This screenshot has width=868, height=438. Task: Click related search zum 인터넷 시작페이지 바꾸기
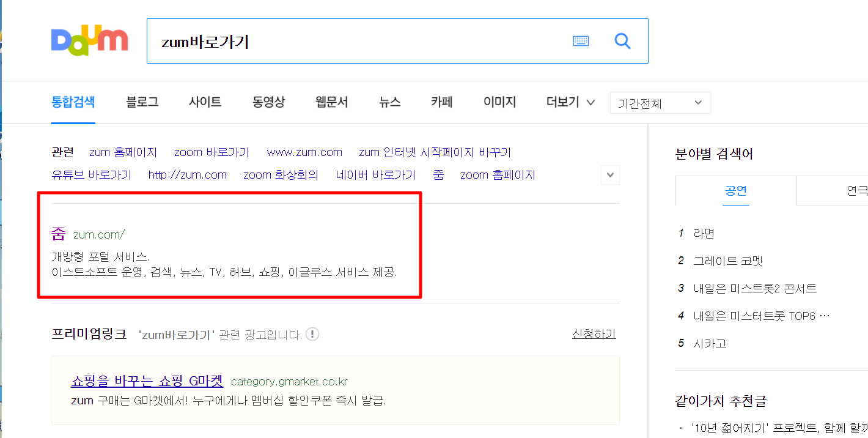coord(435,152)
